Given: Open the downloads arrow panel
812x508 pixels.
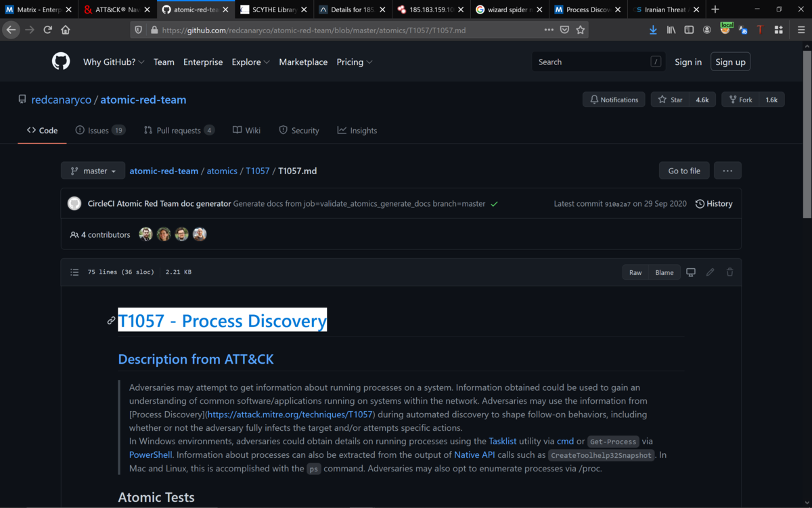Looking at the screenshot, I should [653, 30].
